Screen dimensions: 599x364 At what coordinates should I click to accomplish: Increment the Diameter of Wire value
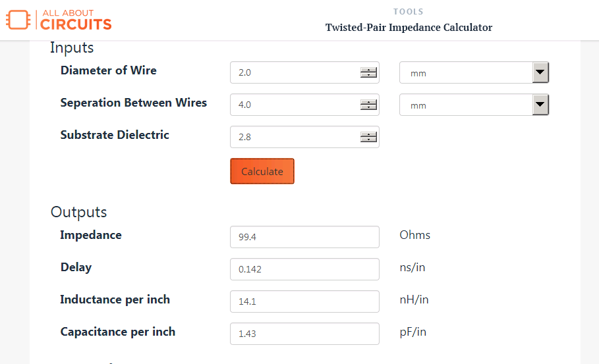tap(368, 70)
